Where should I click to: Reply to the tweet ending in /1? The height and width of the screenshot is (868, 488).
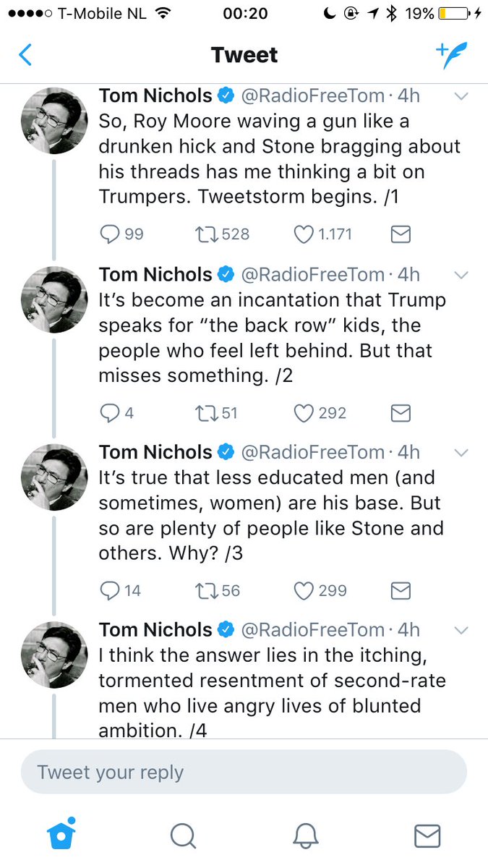[x=111, y=234]
